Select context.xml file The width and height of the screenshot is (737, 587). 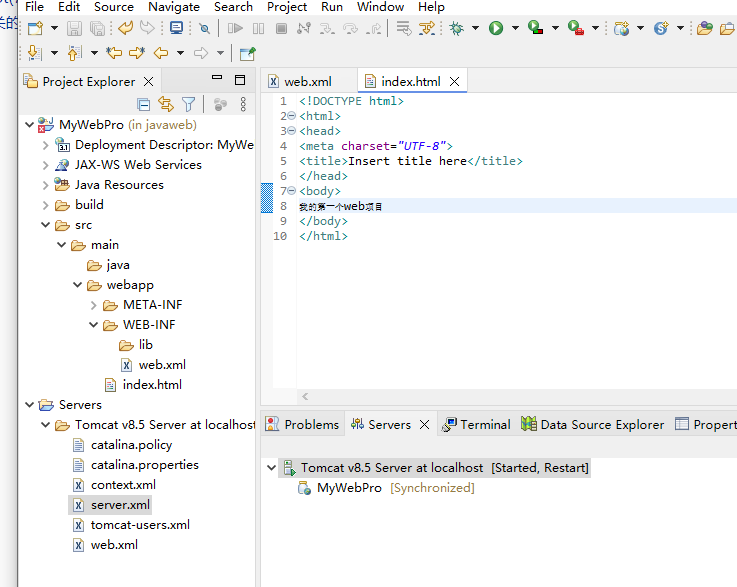pos(114,485)
